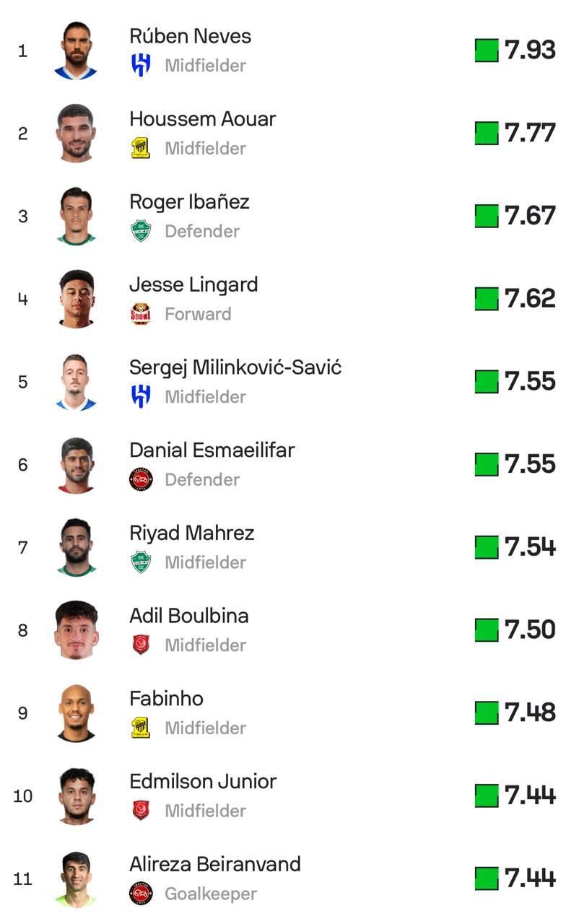The height and width of the screenshot is (924, 579).
Task: Open Houssem Aouar's player profile by name
Action: pyautogui.click(x=202, y=119)
